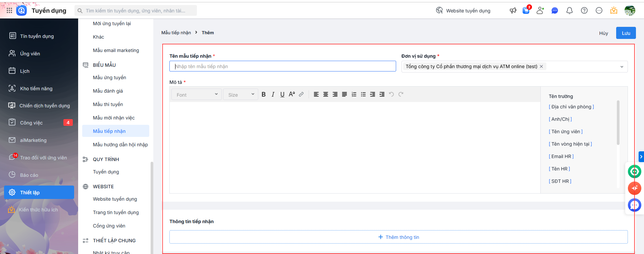Viewport: 644px width, 254px height.
Task: Click Thêm thông tin button
Action: pos(399,237)
